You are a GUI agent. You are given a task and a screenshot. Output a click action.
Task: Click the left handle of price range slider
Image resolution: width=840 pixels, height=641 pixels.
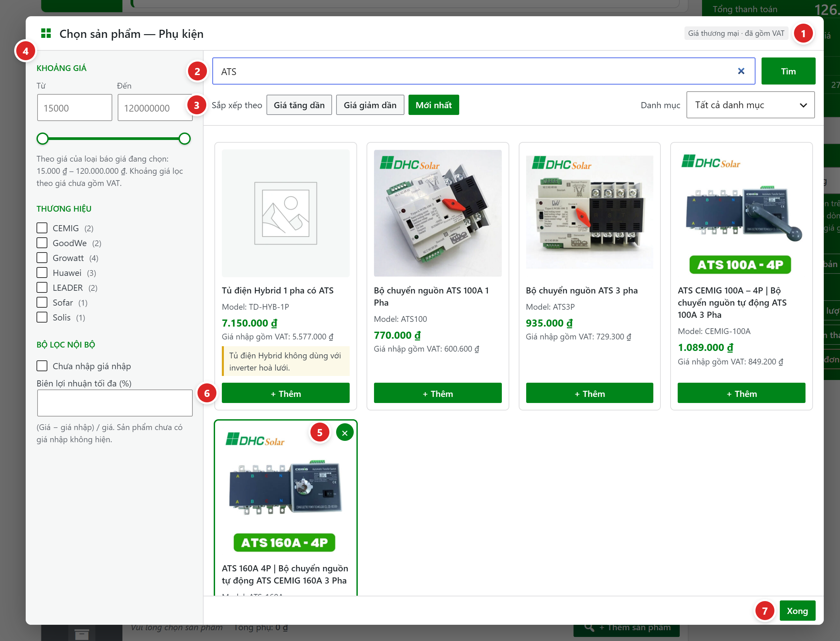tap(43, 139)
